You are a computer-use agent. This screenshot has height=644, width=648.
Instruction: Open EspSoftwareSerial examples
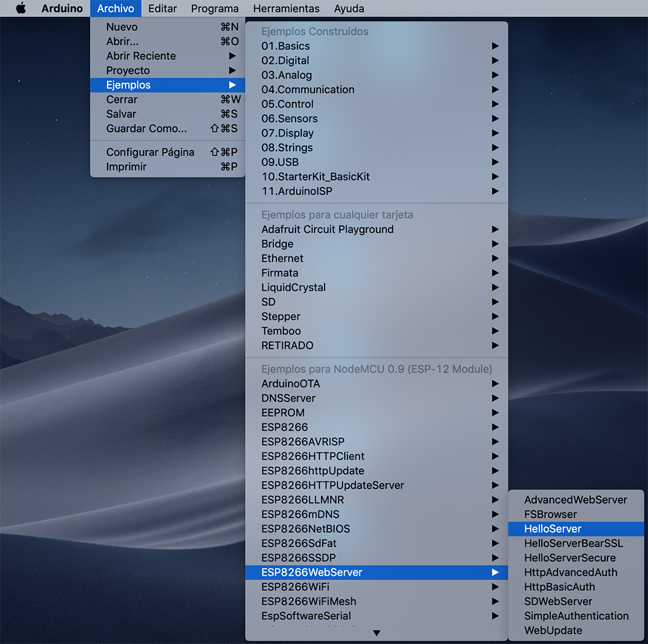coord(377,616)
